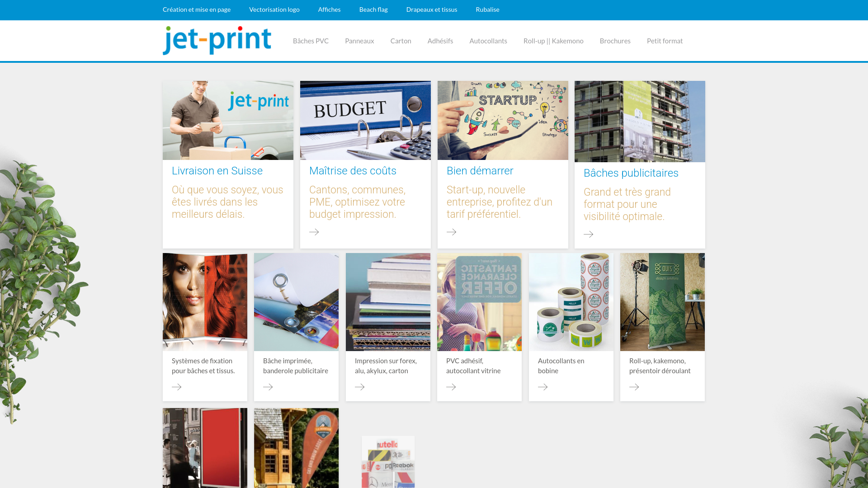Click the Vectorisation logo link
Viewport: 868px width, 488px height.
274,9
